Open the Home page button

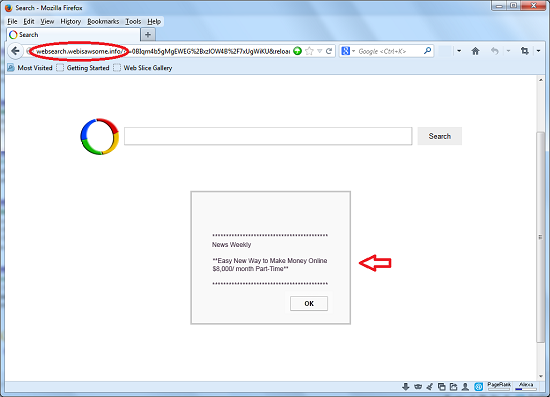pyautogui.click(x=475, y=51)
